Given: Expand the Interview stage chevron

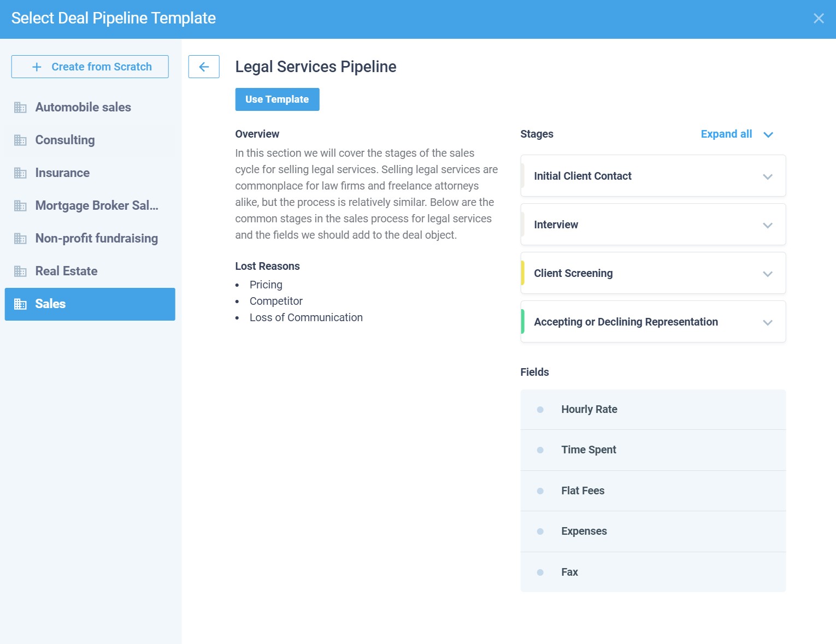Looking at the screenshot, I should 767,225.
